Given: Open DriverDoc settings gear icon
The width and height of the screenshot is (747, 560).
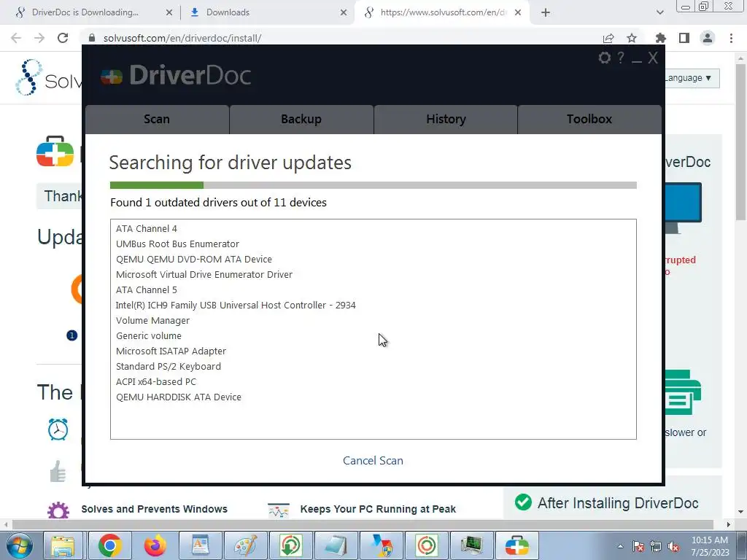Looking at the screenshot, I should point(605,58).
